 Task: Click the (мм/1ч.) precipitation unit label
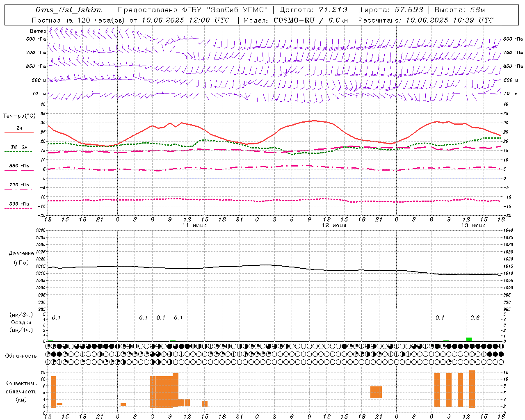coord(21,330)
